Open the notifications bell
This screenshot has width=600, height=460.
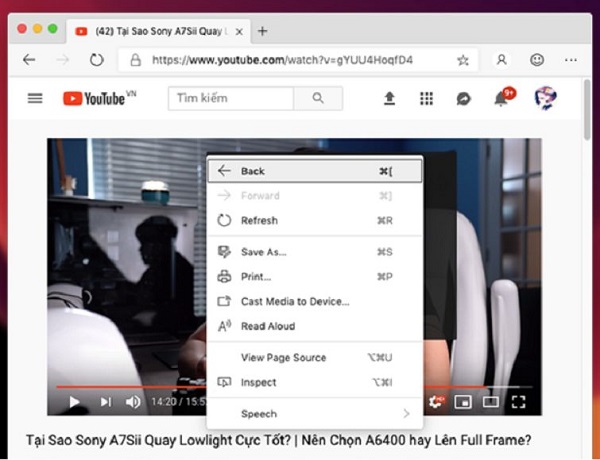501,98
